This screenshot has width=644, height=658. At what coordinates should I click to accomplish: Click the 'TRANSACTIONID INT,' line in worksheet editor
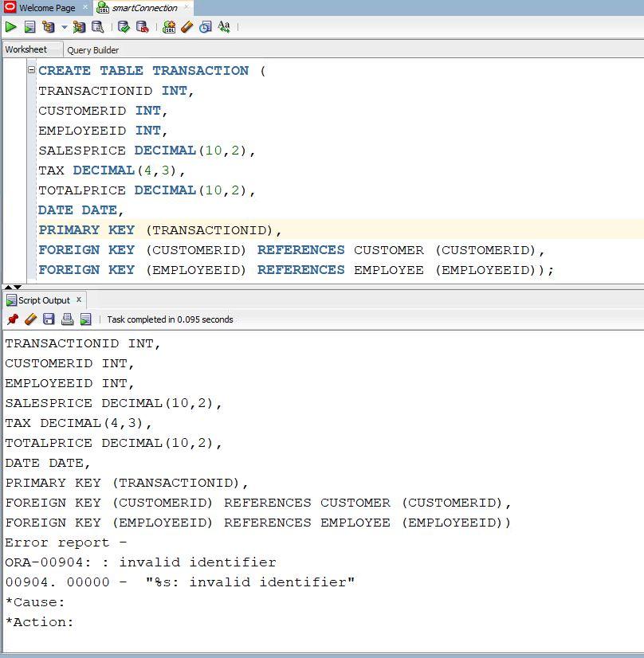[x=116, y=91]
